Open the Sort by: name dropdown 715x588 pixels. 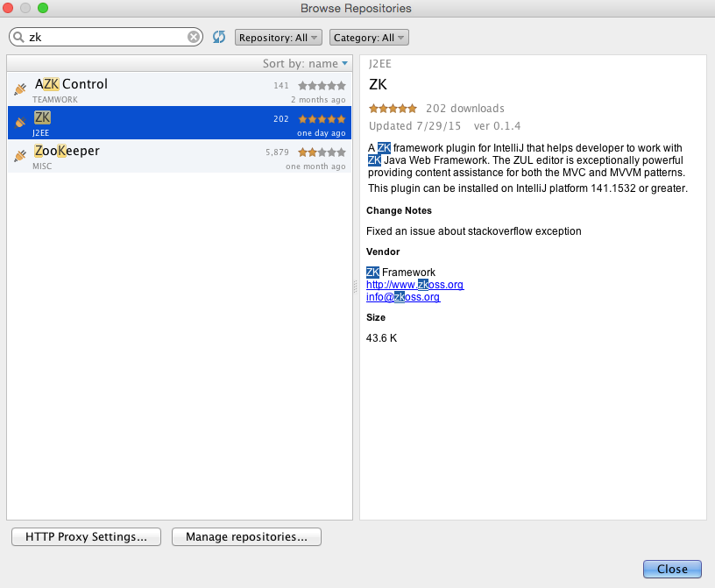(x=305, y=63)
